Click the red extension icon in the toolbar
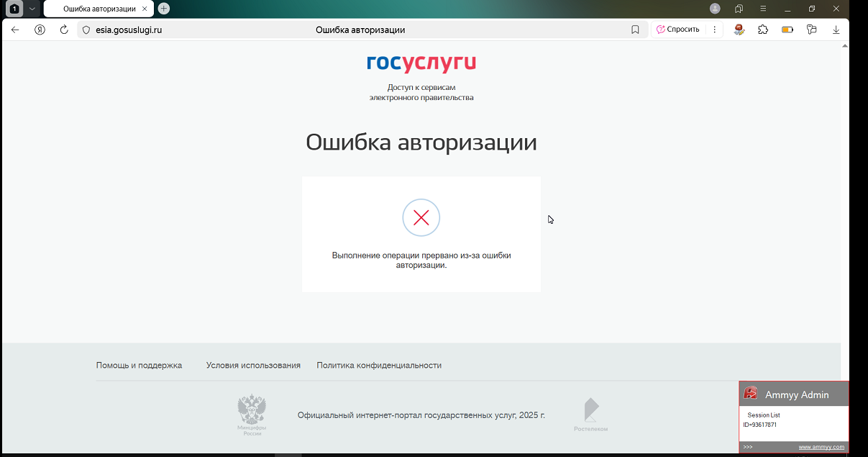Image resolution: width=868 pixels, height=457 pixels. [739, 30]
